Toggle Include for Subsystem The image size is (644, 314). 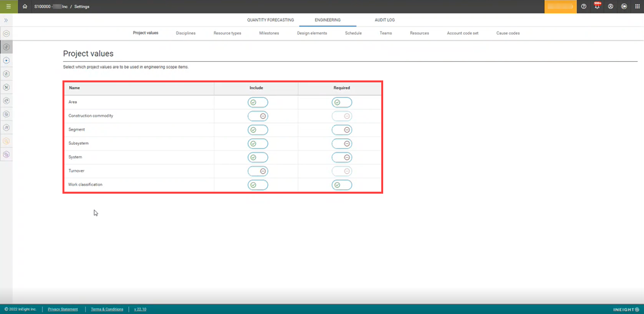click(x=258, y=143)
